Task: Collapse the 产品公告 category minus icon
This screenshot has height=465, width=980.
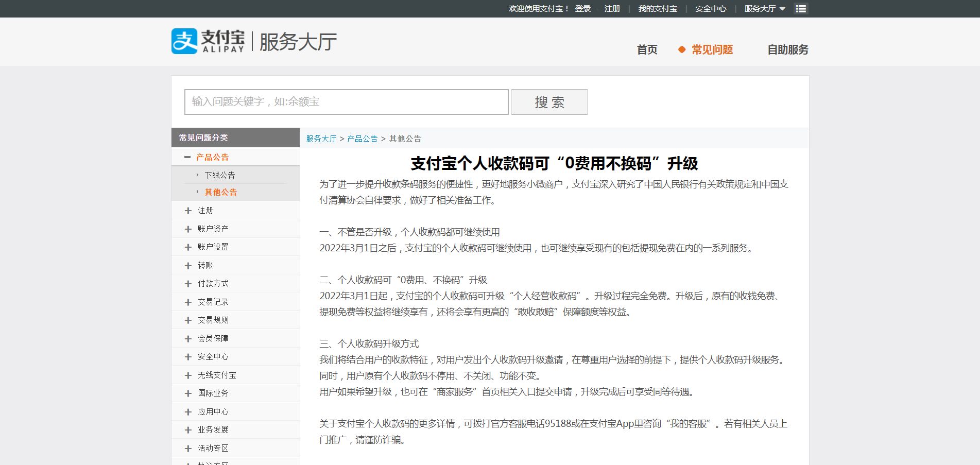Action: [187, 157]
